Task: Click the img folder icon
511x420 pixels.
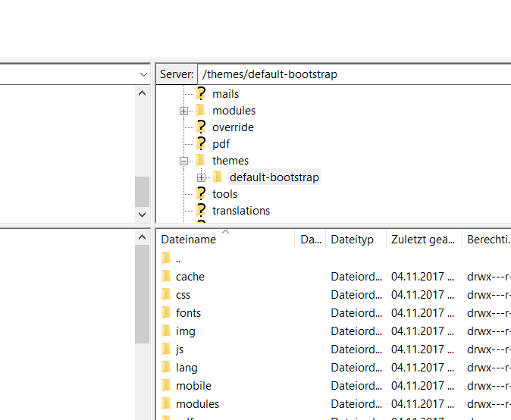Action: [x=166, y=331]
